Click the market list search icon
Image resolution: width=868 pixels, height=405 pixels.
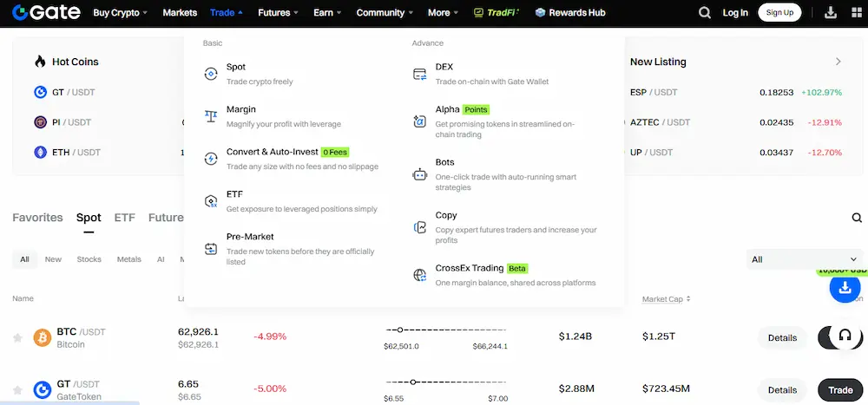[x=857, y=218]
